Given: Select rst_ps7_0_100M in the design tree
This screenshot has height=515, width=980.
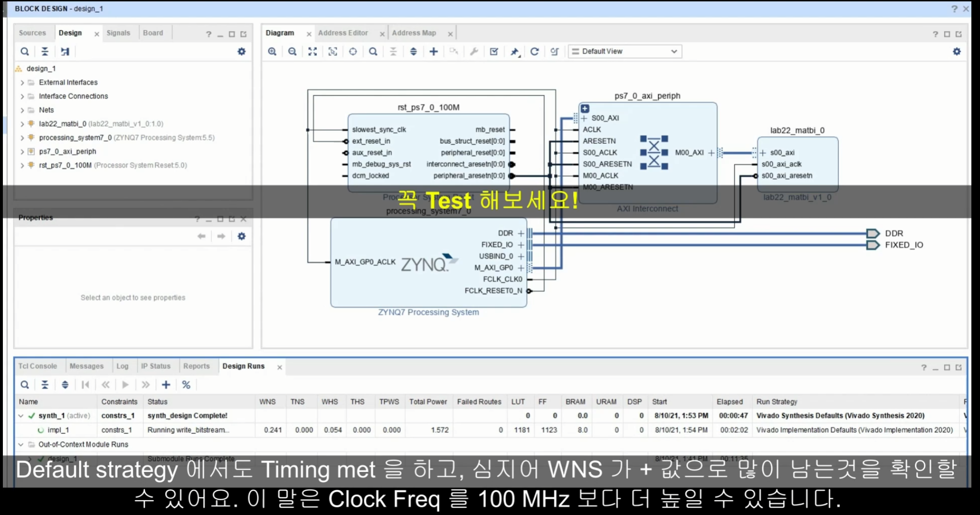Looking at the screenshot, I should click(x=65, y=165).
